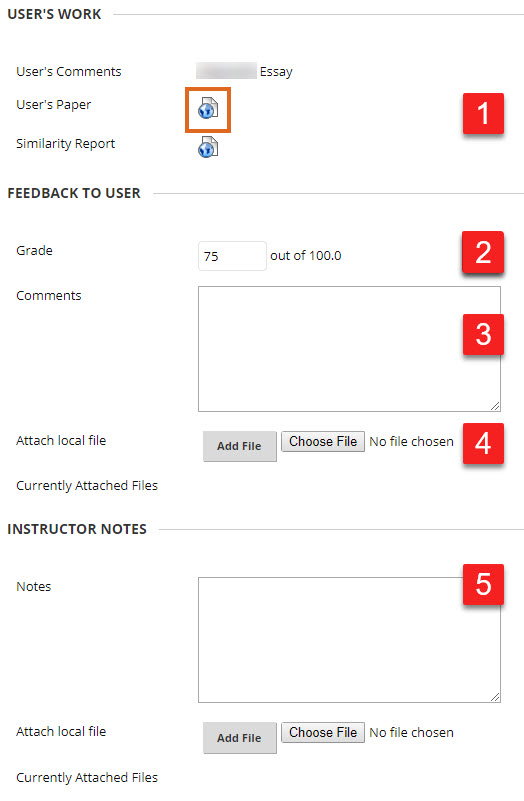Open the User's Paper document icon
Viewport: 524px width, 801px height.
tap(208, 108)
